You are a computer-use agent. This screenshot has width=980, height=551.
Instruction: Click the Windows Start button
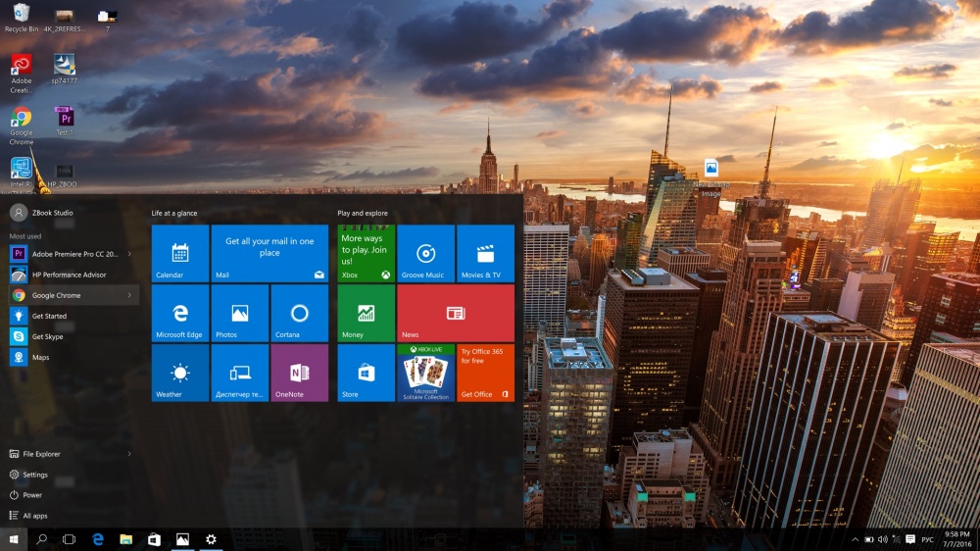(14, 539)
